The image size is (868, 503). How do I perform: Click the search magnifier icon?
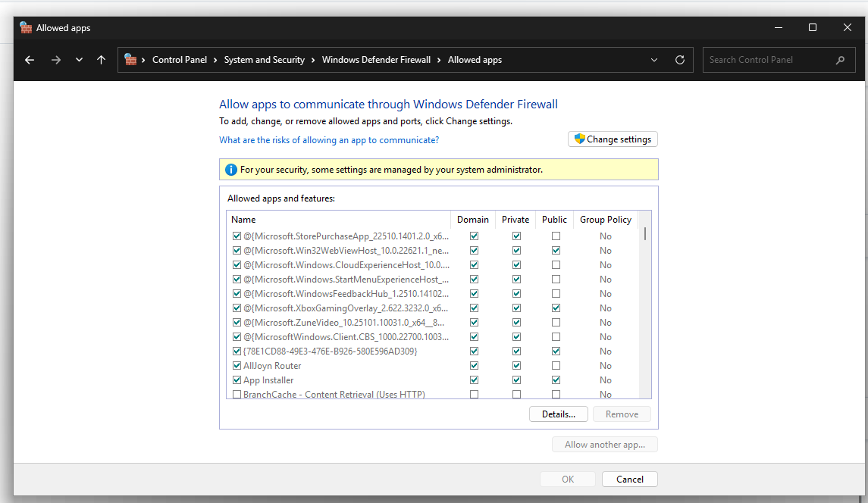point(840,60)
